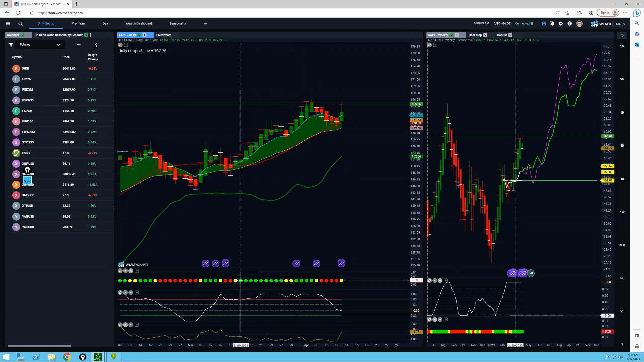The width and height of the screenshot is (644, 362).
Task: Click the blue save layout icon
Action: click(x=544, y=24)
